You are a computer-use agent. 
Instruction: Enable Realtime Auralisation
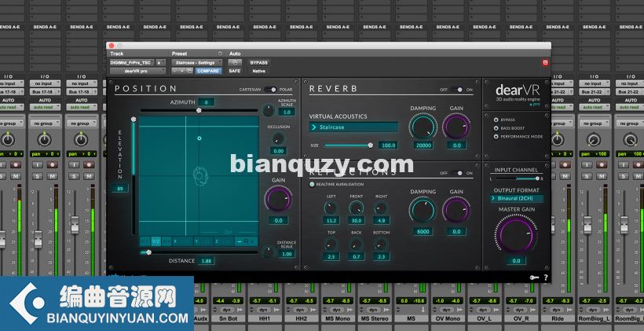click(312, 185)
